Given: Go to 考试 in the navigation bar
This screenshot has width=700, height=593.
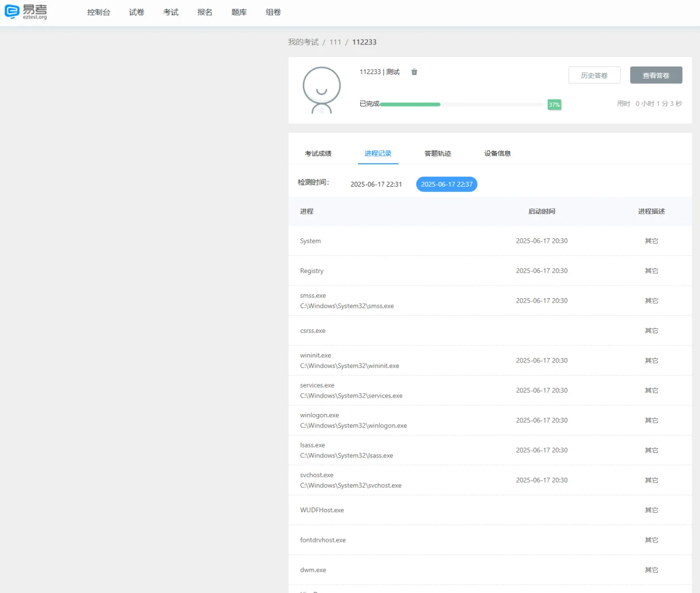Looking at the screenshot, I should (x=171, y=12).
